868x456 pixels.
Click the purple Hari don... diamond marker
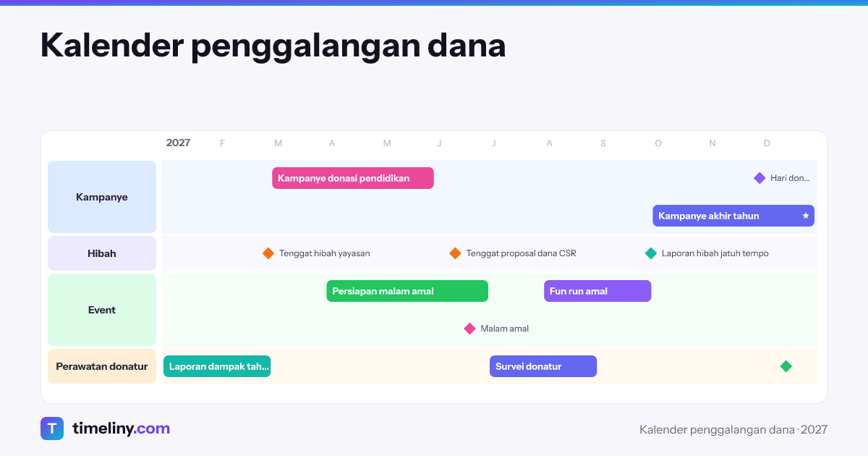pyautogui.click(x=759, y=178)
